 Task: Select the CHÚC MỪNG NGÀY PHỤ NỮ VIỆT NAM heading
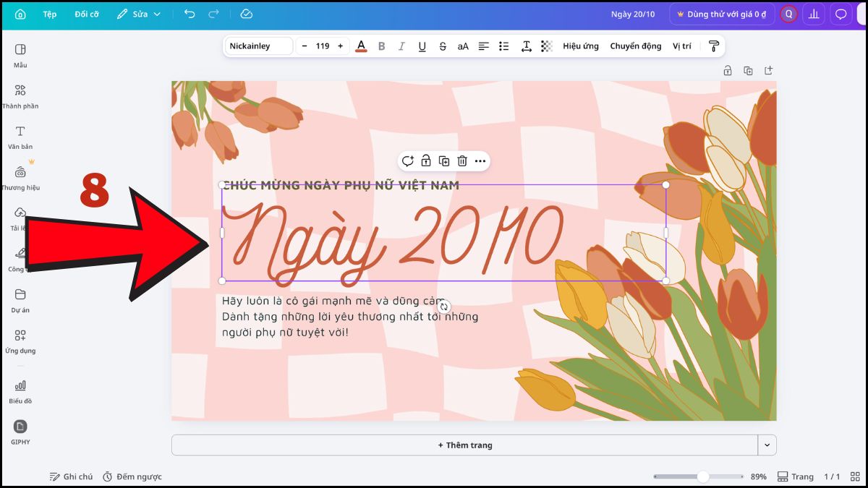(x=341, y=186)
